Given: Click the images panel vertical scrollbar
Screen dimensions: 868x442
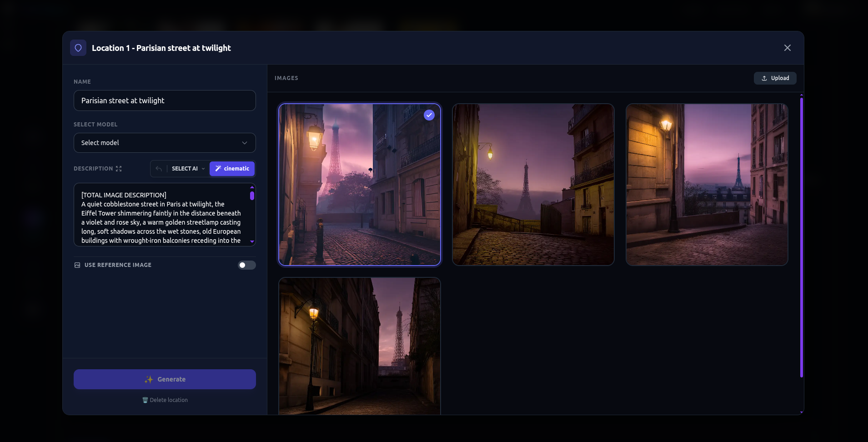Looking at the screenshot, I should (x=801, y=237).
